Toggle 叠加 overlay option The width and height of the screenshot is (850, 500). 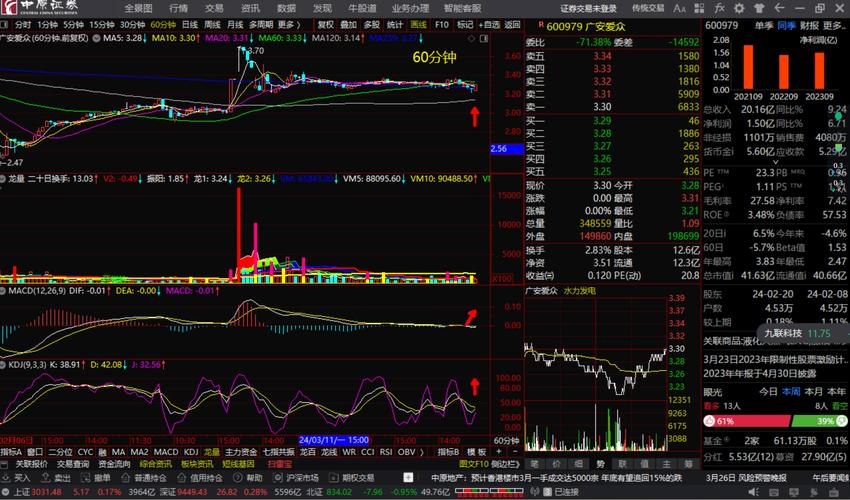point(349,25)
